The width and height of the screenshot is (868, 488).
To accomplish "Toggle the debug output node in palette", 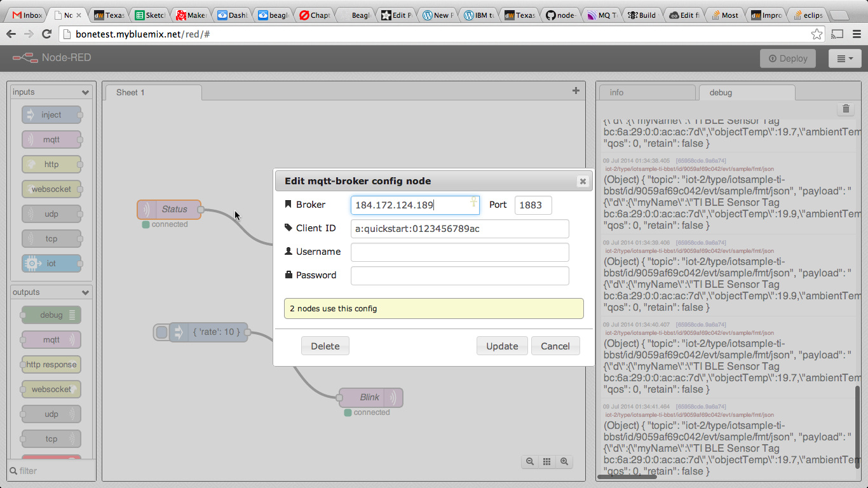I will click(x=51, y=315).
